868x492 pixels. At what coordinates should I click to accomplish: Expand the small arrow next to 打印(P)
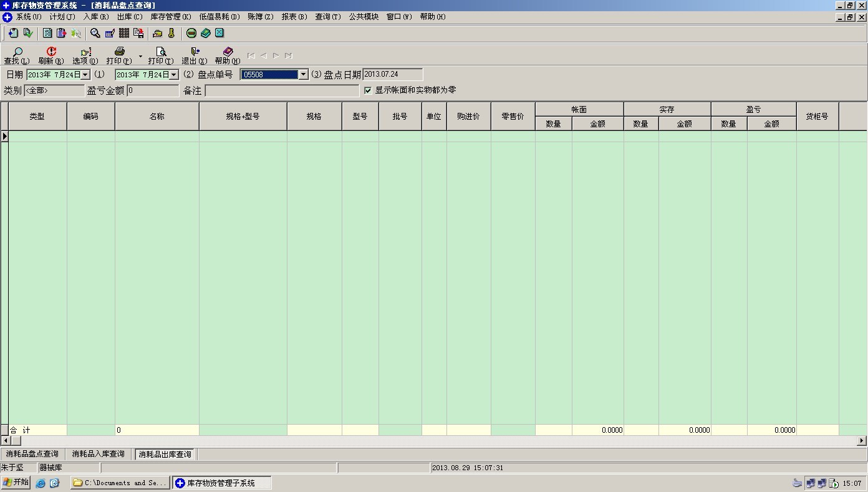(x=140, y=56)
